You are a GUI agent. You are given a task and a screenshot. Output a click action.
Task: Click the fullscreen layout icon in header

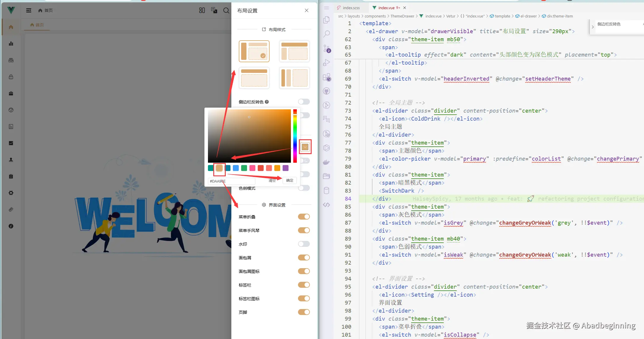point(202,10)
